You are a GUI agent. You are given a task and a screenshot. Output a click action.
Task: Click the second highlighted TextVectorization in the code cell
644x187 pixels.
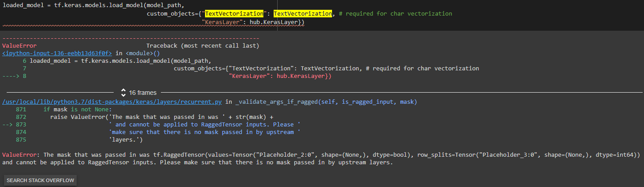point(303,14)
